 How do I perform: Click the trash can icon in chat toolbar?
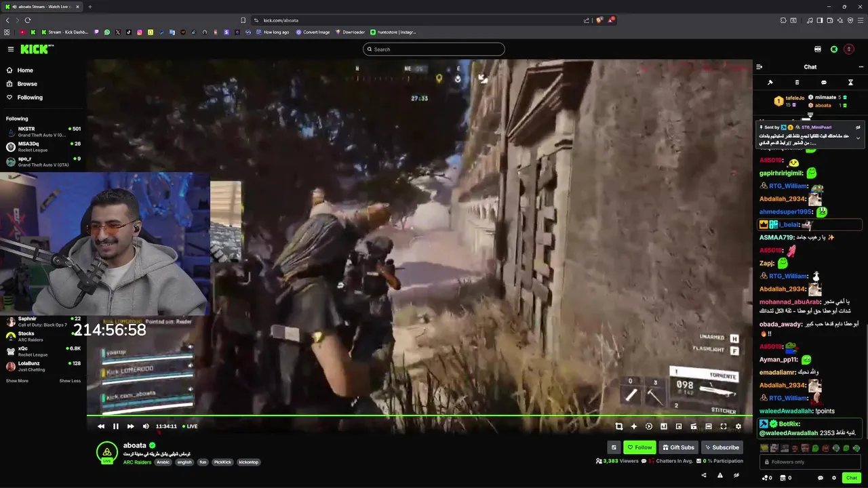pyautogui.click(x=797, y=83)
